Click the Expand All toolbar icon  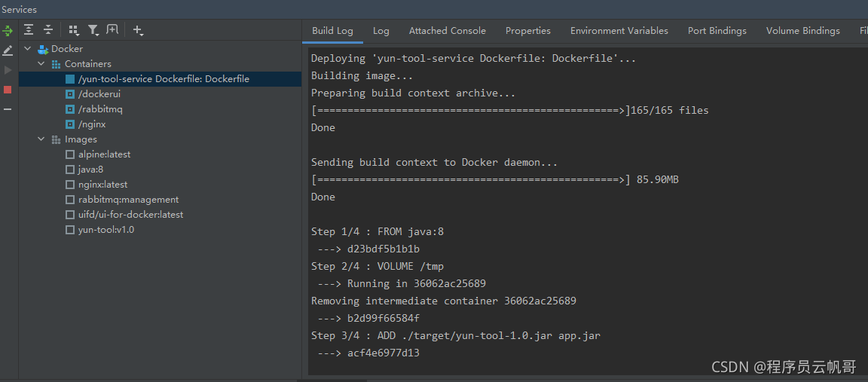pos(29,30)
